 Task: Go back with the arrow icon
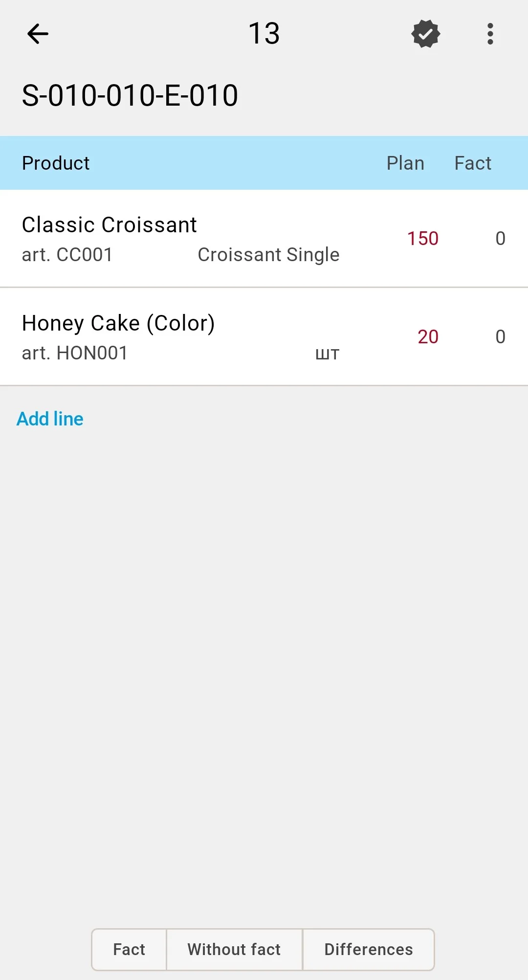point(38,34)
